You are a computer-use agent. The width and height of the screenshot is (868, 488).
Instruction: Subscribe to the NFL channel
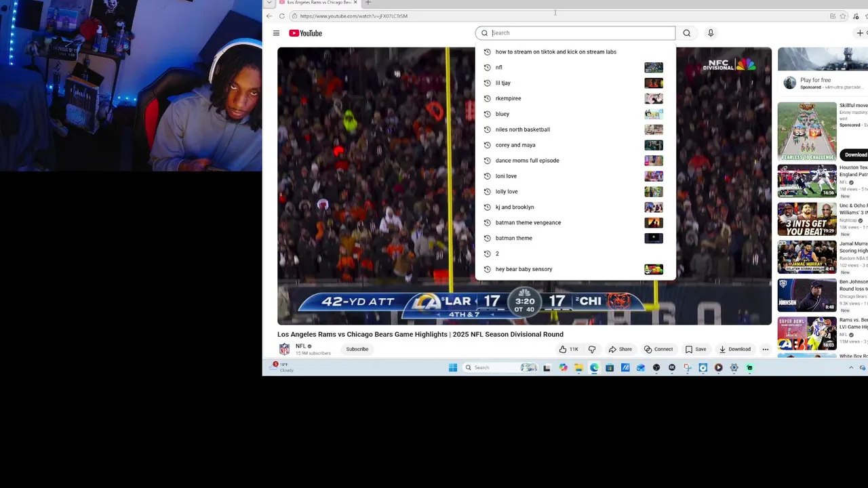[x=357, y=349]
